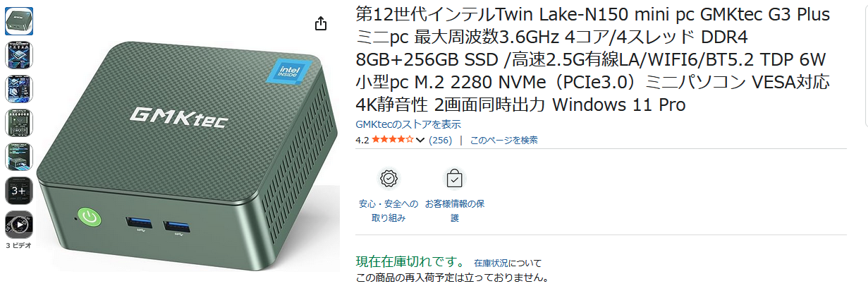Click the 3 ビデオ label
The image size is (868, 291).
pyautogui.click(x=18, y=246)
